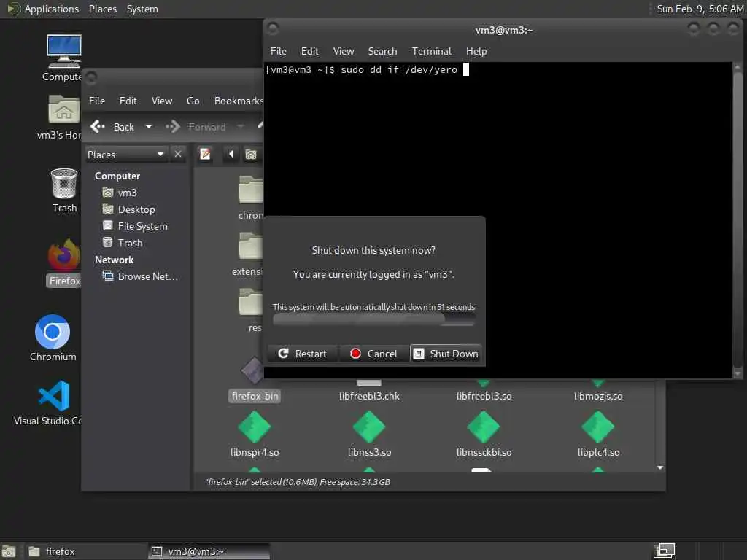Select the libnspr4.so file icon
747x560 pixels.
pyautogui.click(x=255, y=427)
